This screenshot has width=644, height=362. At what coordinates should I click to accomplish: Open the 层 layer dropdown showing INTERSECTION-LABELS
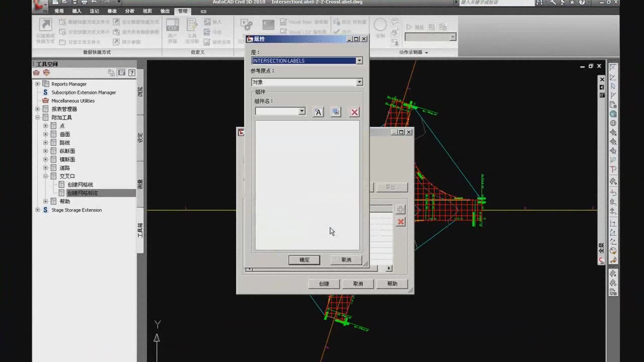(359, 60)
